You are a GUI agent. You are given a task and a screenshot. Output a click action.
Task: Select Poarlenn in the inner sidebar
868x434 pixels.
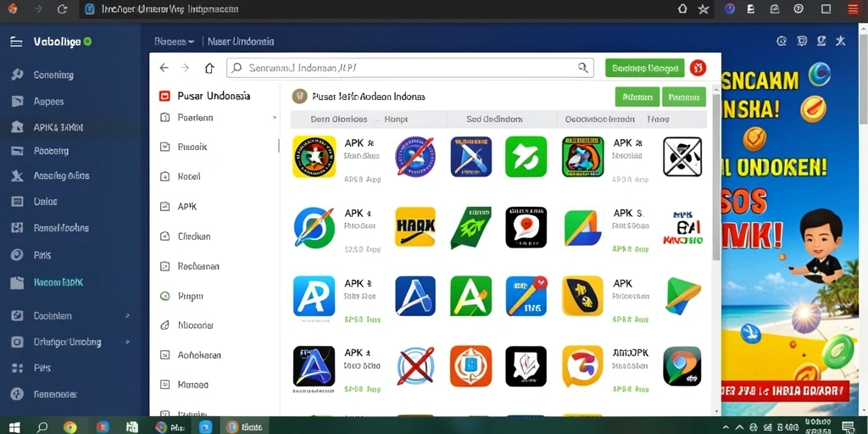[196, 117]
